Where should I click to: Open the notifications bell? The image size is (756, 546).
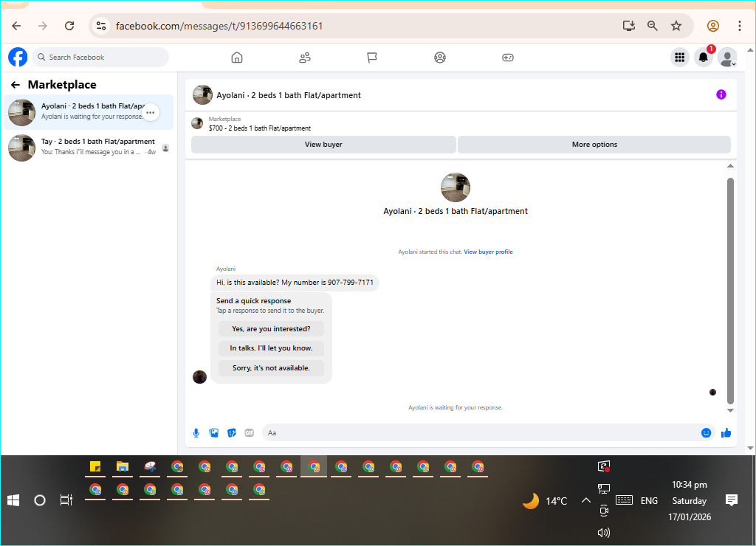point(704,58)
